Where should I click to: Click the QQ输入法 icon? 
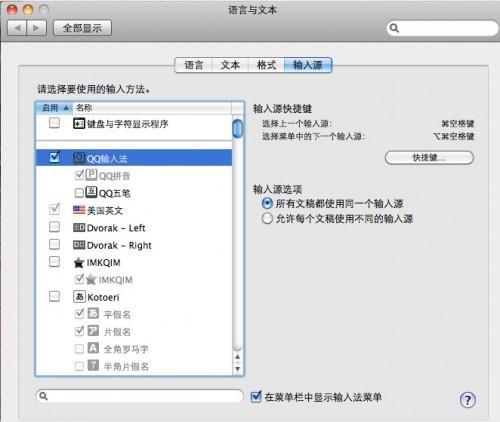pyautogui.click(x=79, y=158)
